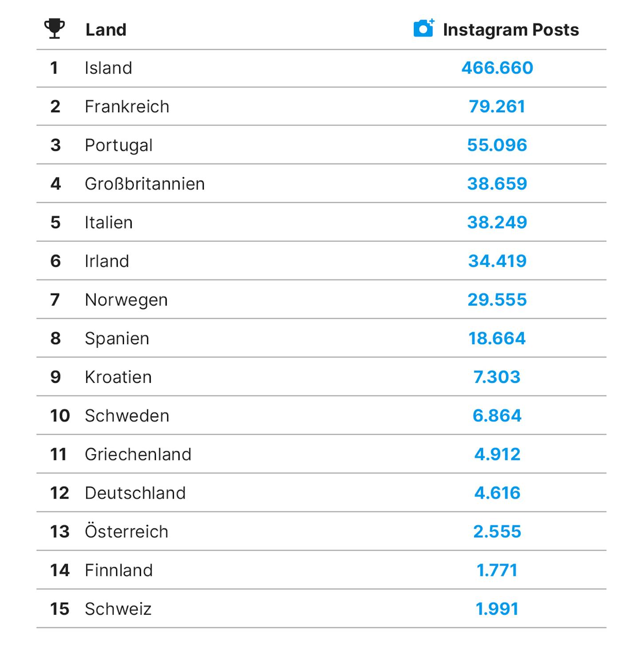
Task: Click Kroatien in the table
Action: click(x=118, y=377)
